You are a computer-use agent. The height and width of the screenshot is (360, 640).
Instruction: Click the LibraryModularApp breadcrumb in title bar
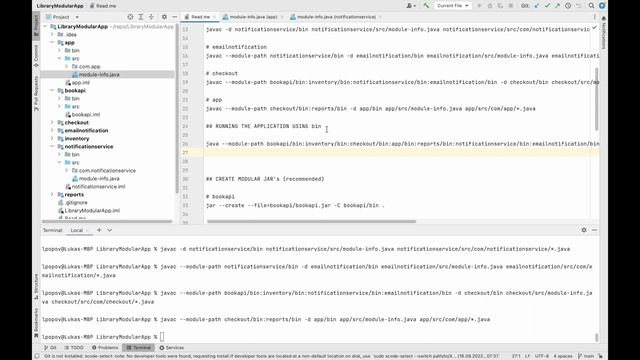point(60,6)
